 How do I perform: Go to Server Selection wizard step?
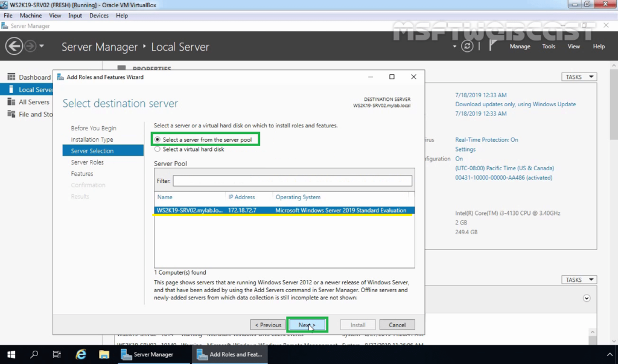coord(103,151)
